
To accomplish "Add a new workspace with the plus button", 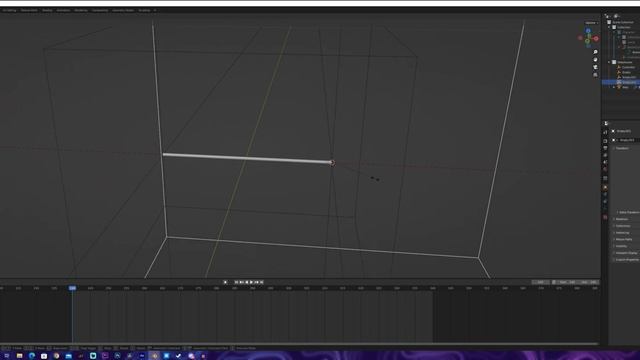I will tap(155, 10).
